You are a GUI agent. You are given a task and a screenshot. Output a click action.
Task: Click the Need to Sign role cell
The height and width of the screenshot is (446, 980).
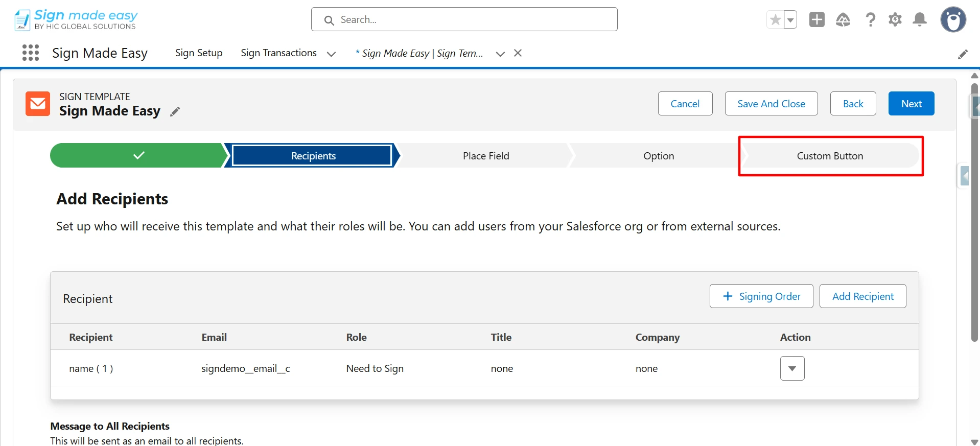pyautogui.click(x=375, y=368)
